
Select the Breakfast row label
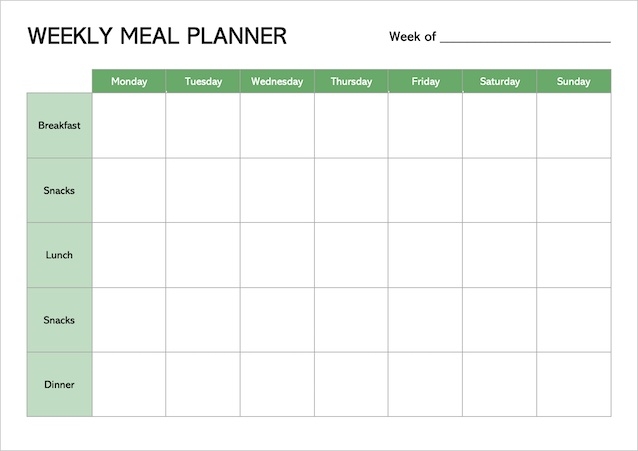(x=59, y=125)
